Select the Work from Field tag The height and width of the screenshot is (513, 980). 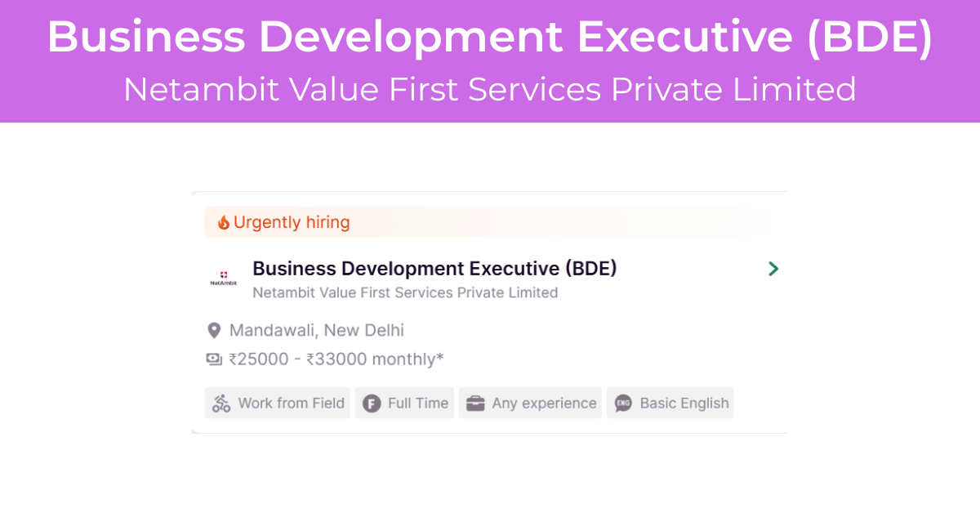[x=278, y=403]
